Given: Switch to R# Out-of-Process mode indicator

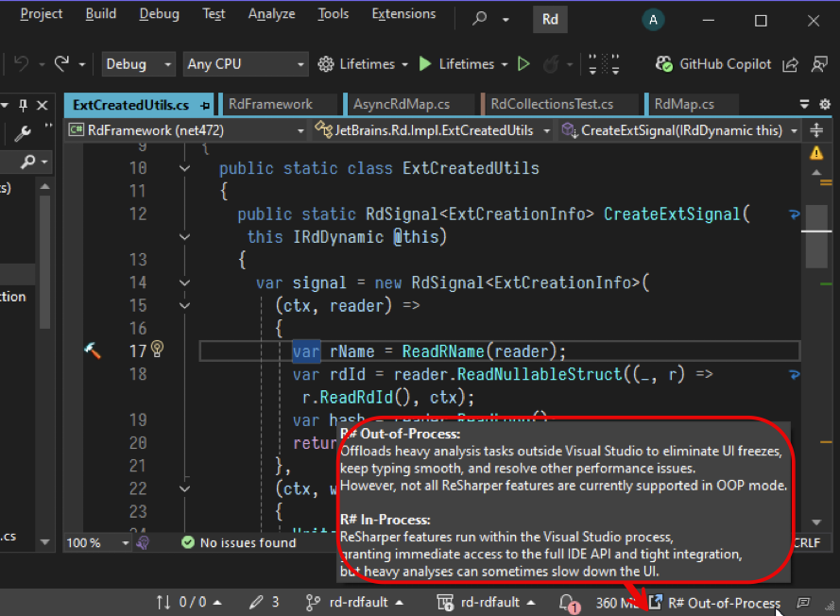Looking at the screenshot, I should (715, 603).
